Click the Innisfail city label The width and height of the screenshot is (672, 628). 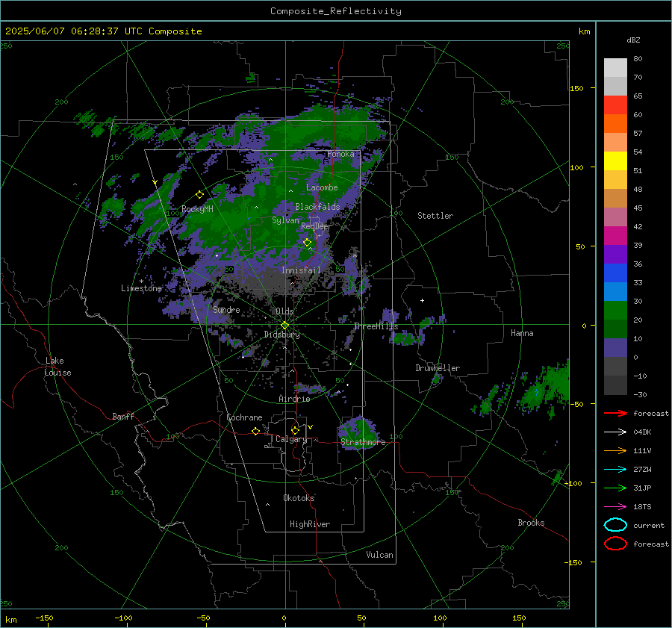301,270
